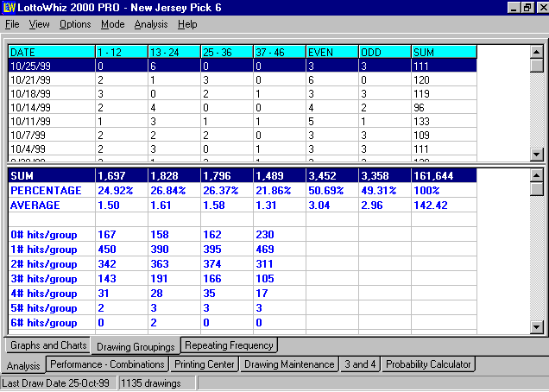549x392 pixels.
Task: Minimize the LottoWhiz window
Action: tap(514, 8)
